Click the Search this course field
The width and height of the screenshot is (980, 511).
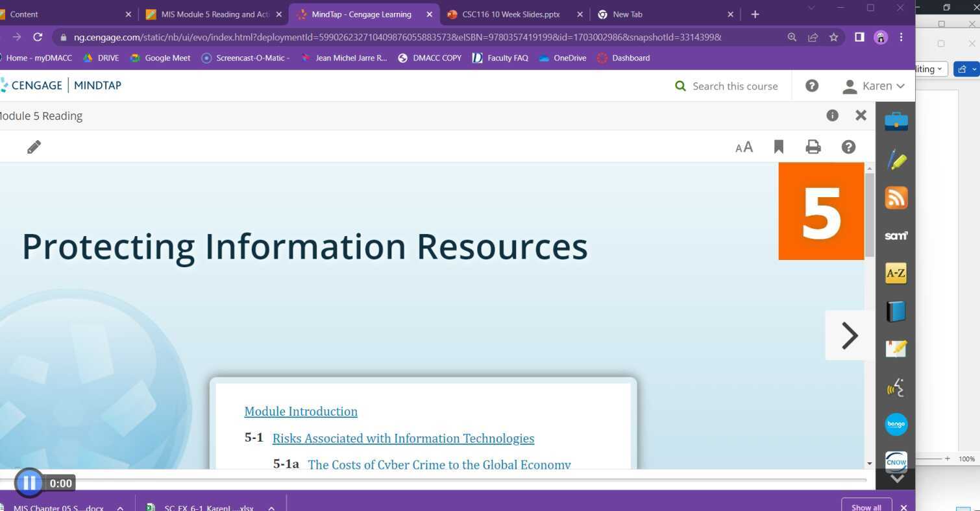pos(734,86)
